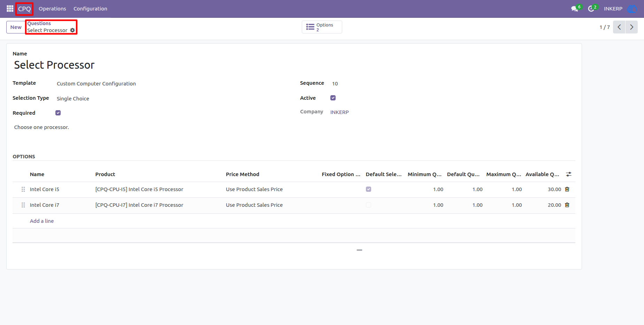This screenshot has width=644, height=325.
Task: Go back to Questions breadcrumb
Action: coord(39,23)
